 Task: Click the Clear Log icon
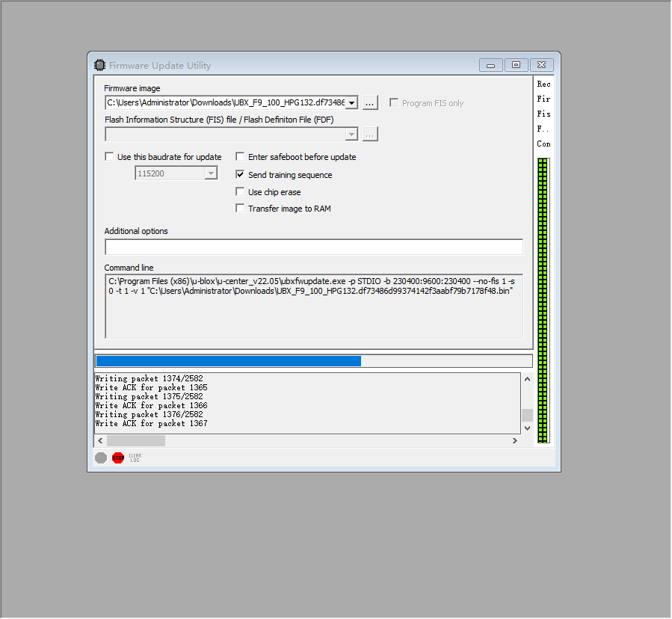(135, 458)
